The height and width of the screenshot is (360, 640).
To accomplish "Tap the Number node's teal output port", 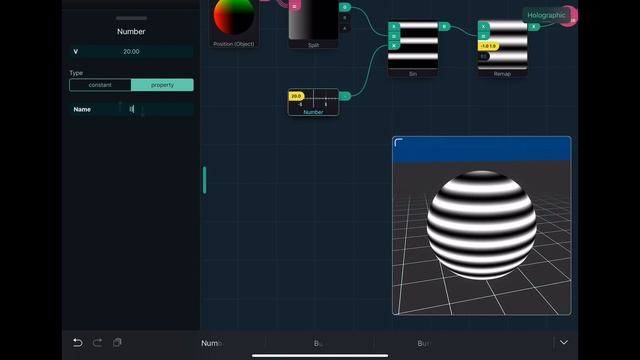I will tap(345, 96).
